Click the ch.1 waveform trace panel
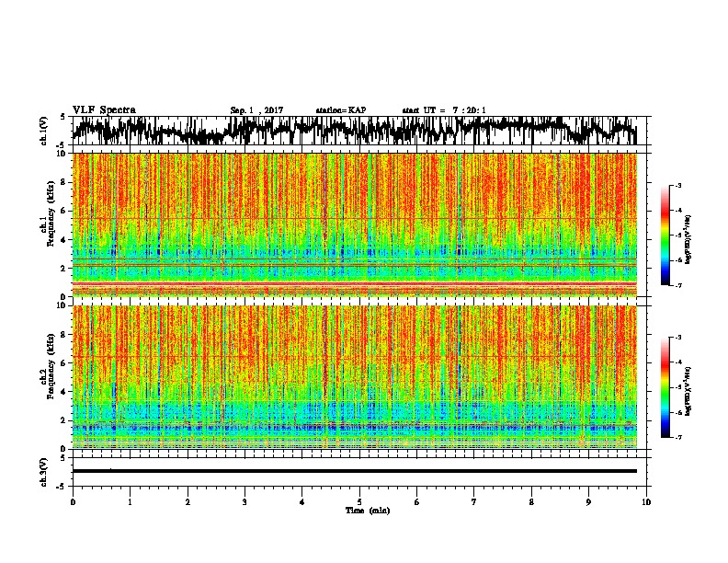The image size is (728, 563). [x=359, y=131]
